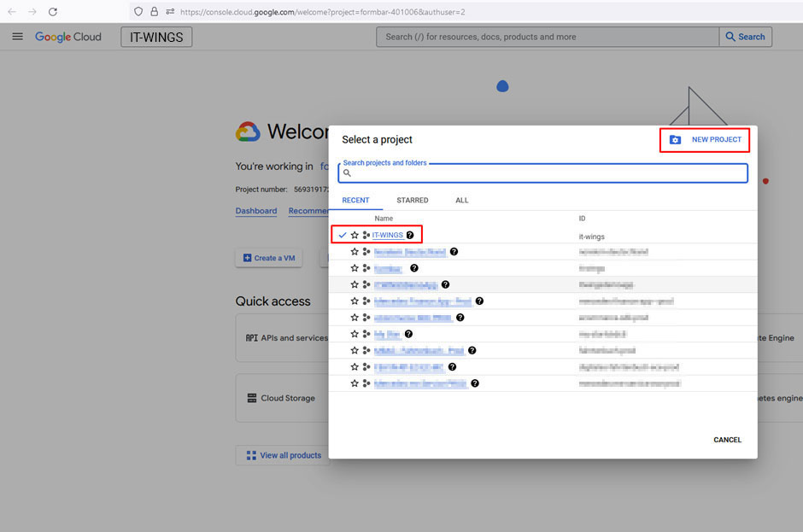Viewport: 803px width, 532px height.
Task: Focus the Search projects and folders field
Action: pos(542,173)
